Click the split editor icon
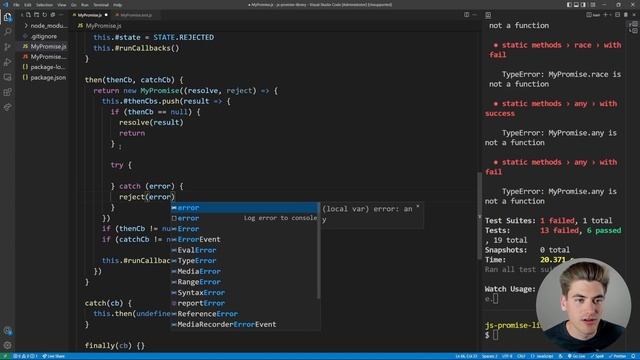Viewport: 640px width, 360px height. coord(466,15)
